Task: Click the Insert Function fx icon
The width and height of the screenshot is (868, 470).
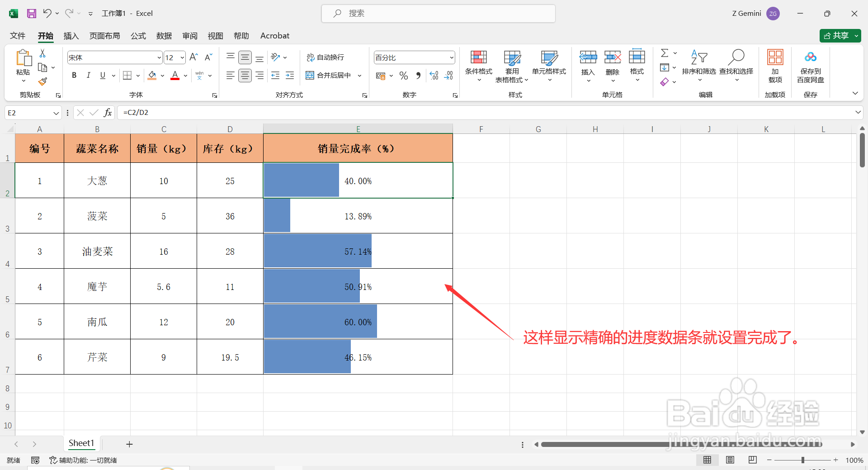Action: point(108,113)
